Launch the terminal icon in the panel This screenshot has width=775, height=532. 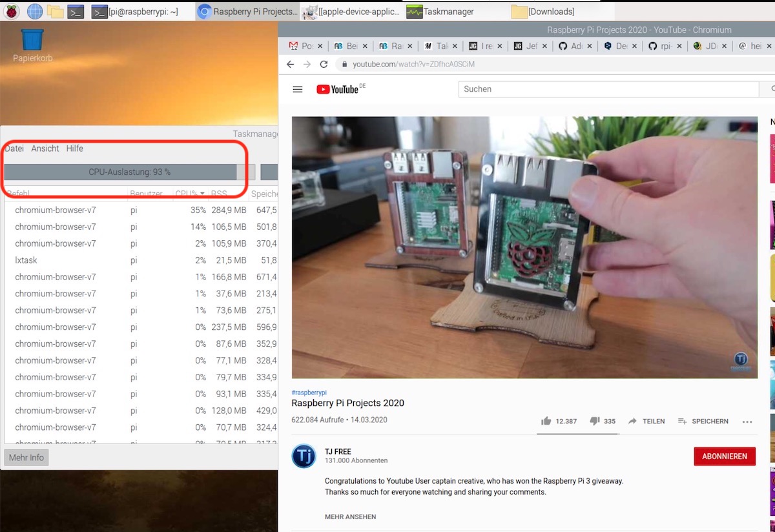[76, 11]
